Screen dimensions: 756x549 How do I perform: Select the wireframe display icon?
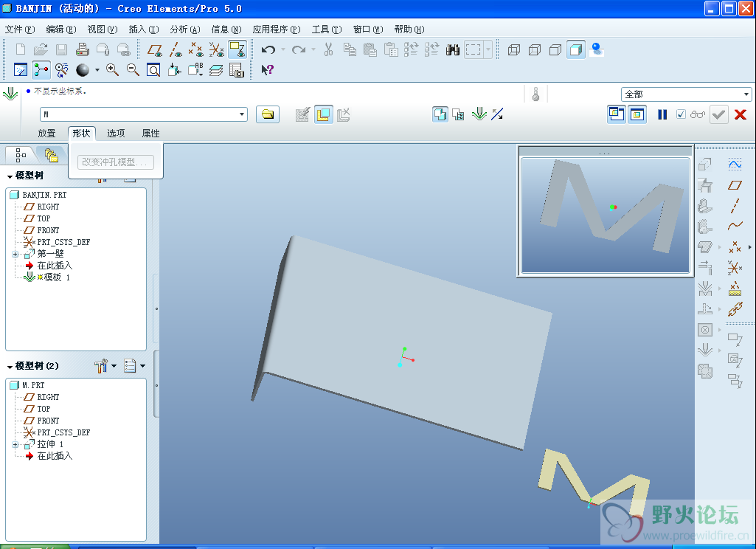514,49
